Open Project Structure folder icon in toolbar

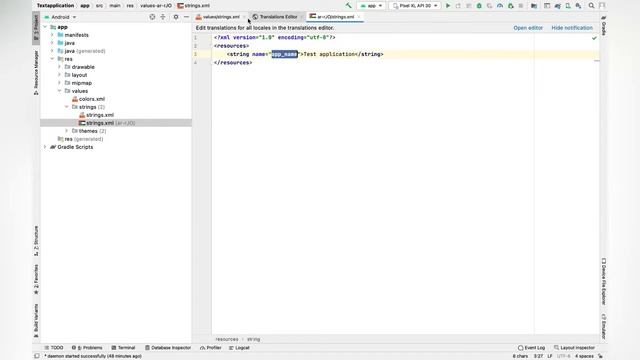point(534,6)
